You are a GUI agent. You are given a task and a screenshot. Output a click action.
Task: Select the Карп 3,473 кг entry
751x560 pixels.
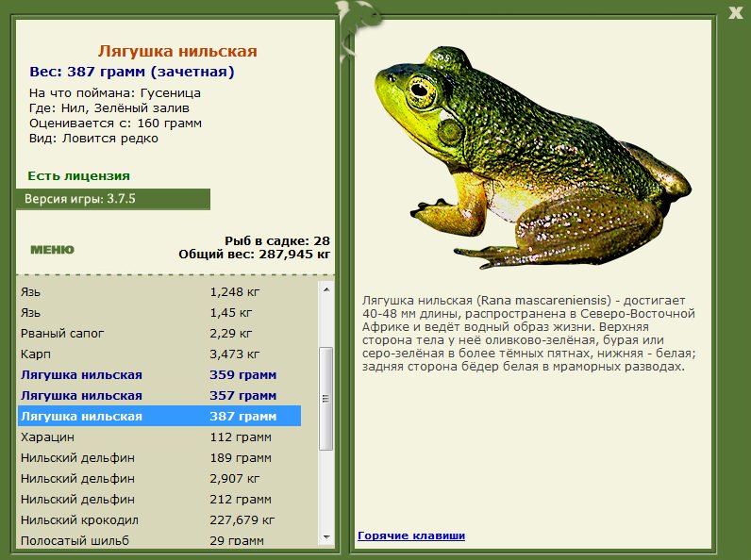pos(159,354)
